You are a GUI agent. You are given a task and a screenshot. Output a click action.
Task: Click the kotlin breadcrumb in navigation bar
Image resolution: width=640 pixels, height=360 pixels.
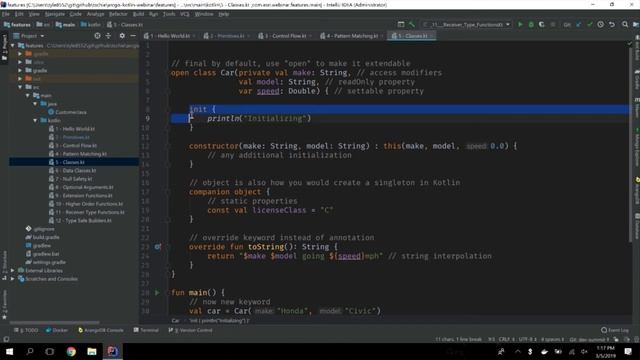(91, 24)
